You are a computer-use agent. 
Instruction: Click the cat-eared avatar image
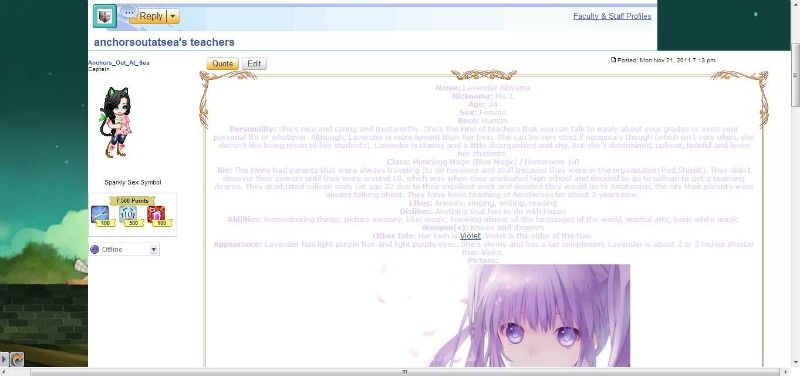coord(117,122)
